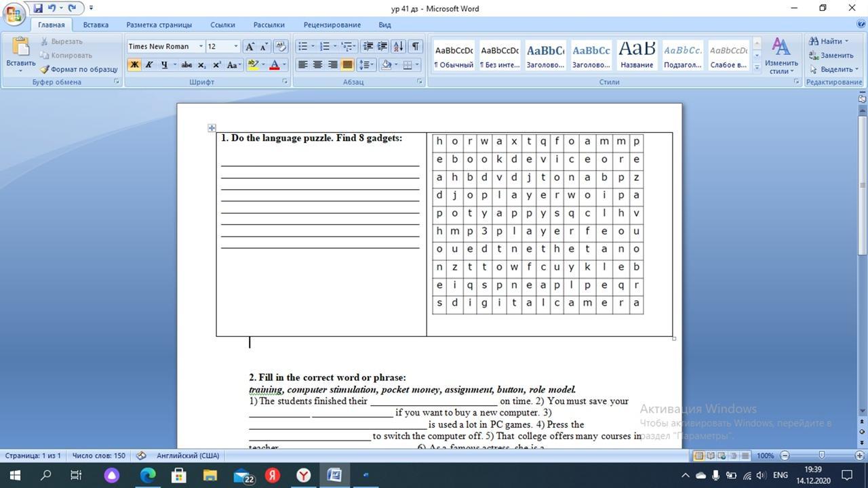The image size is (868, 488).
Task: Click the Office button
Action: pyautogui.click(x=14, y=13)
